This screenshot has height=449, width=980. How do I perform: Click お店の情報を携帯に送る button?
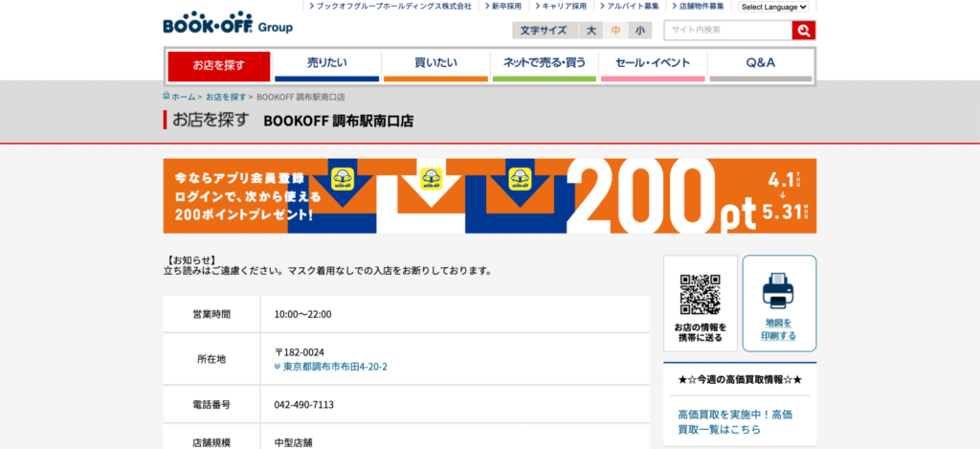click(x=701, y=303)
